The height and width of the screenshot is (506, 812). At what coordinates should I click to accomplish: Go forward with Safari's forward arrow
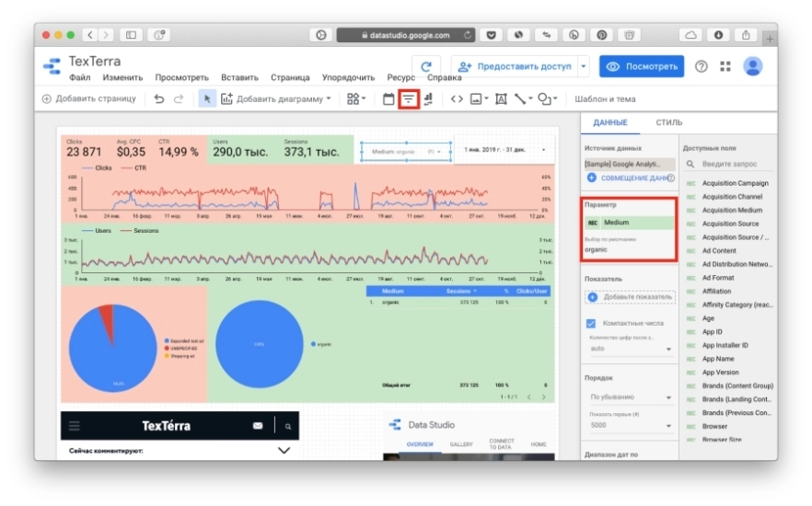click(x=106, y=35)
